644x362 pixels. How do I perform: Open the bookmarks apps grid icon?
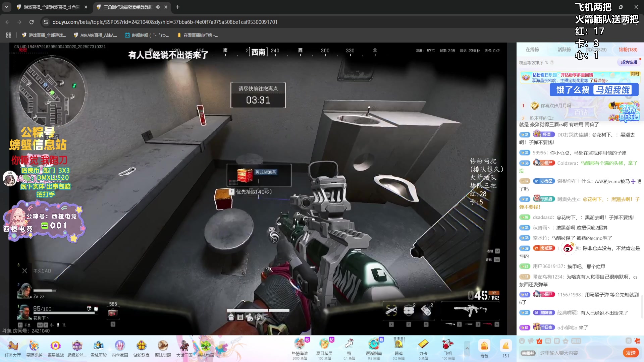(x=9, y=35)
